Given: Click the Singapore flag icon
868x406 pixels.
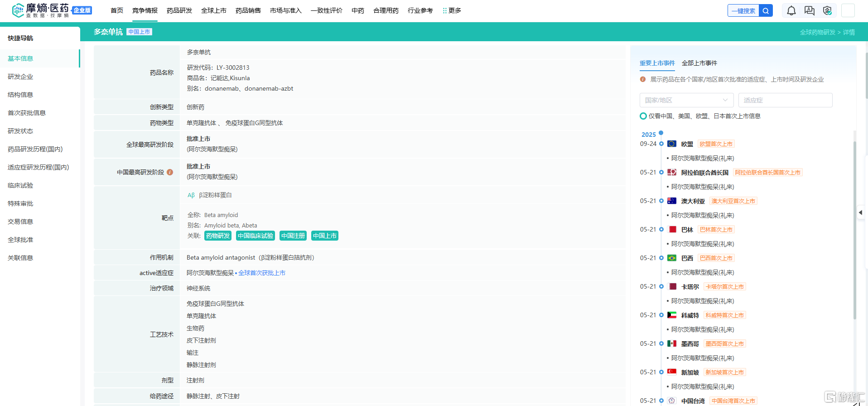Looking at the screenshot, I should click(x=672, y=372).
